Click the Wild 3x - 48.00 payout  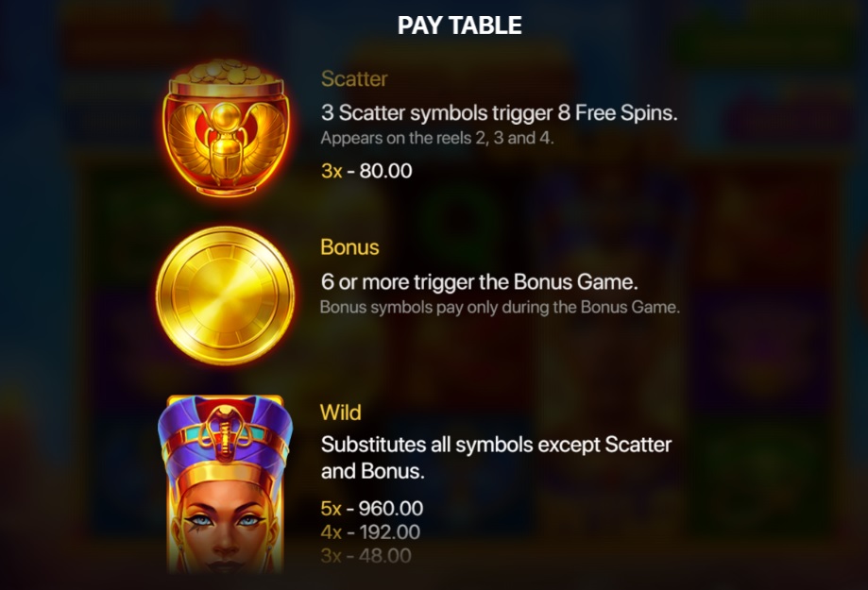point(366,556)
